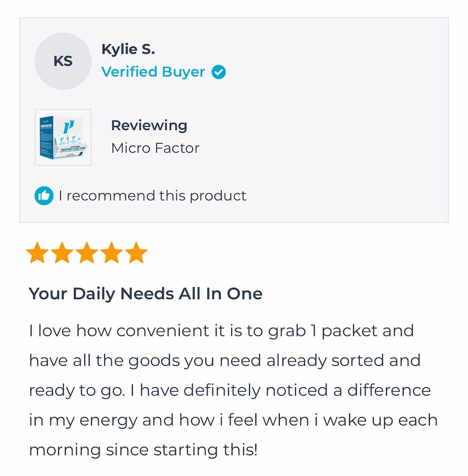
Task: Click the Verified Buyer label
Action: click(153, 72)
